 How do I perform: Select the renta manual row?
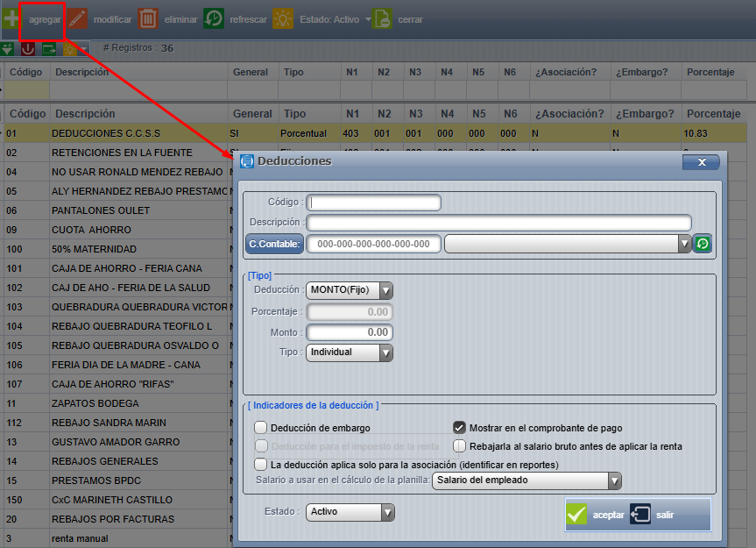[x=117, y=538]
